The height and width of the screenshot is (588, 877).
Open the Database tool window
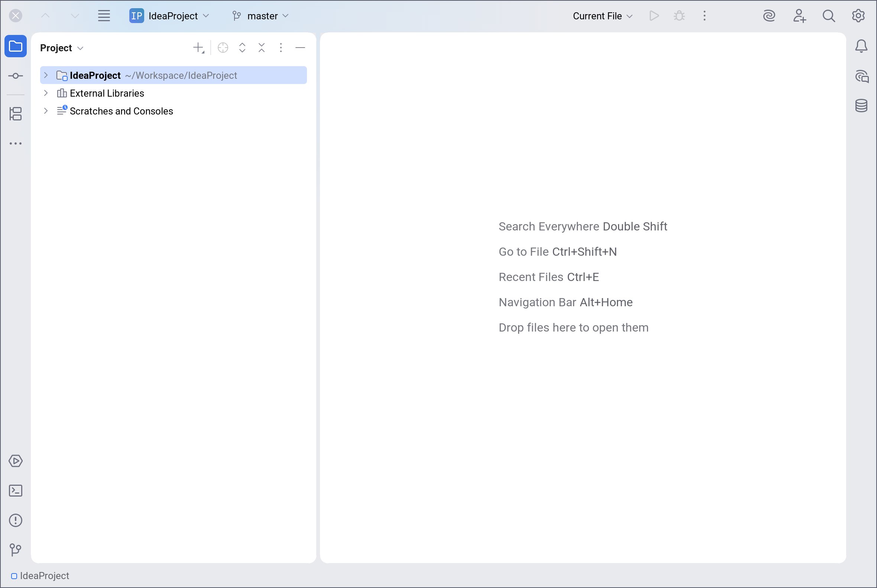[861, 106]
